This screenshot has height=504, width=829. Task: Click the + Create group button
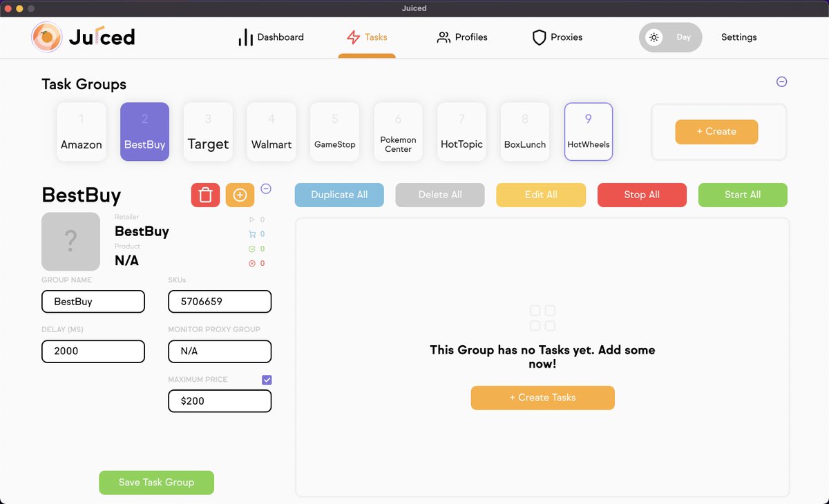coord(716,131)
